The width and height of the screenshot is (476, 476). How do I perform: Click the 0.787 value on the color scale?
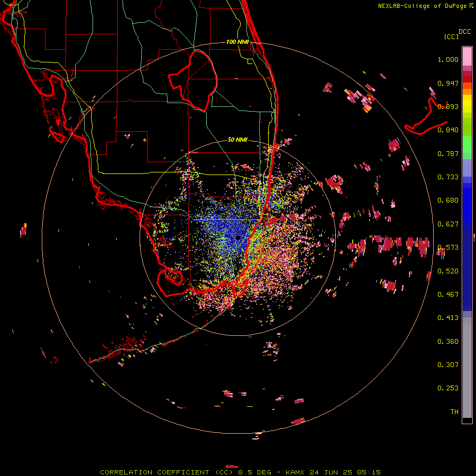[448, 153]
